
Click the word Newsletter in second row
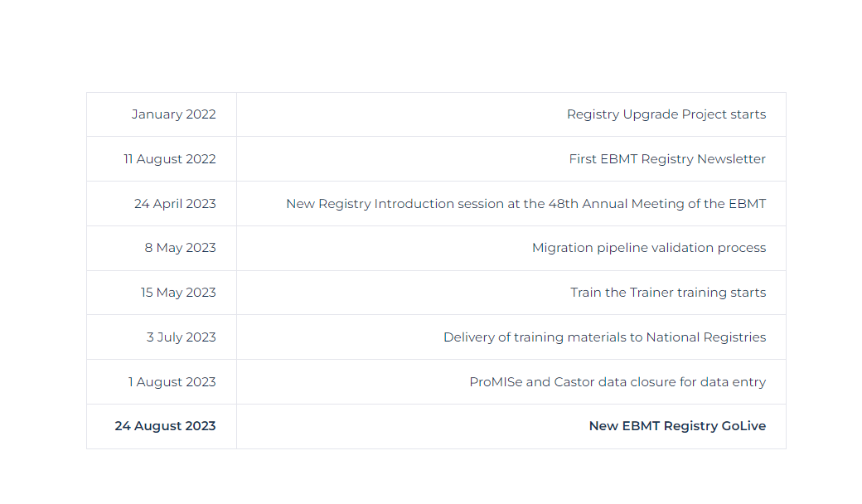pos(731,159)
